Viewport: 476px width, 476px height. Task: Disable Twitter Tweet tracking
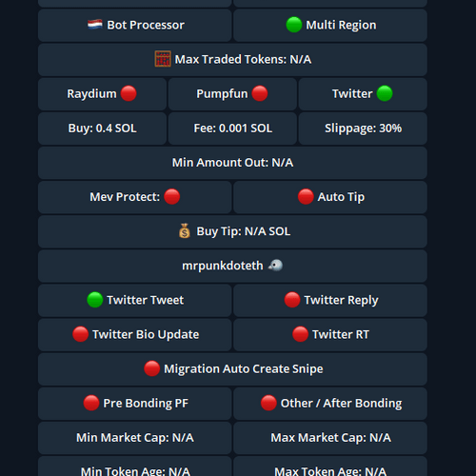(135, 300)
